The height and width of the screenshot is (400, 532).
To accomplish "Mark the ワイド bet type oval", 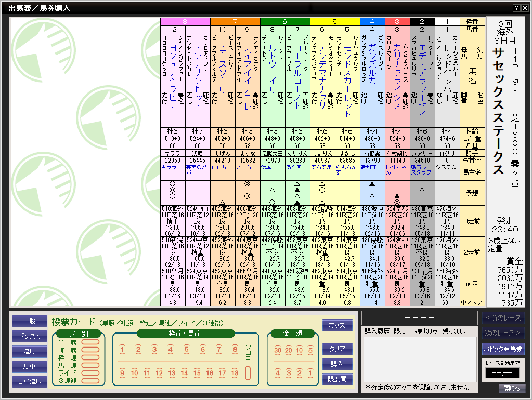I will pos(90,372).
